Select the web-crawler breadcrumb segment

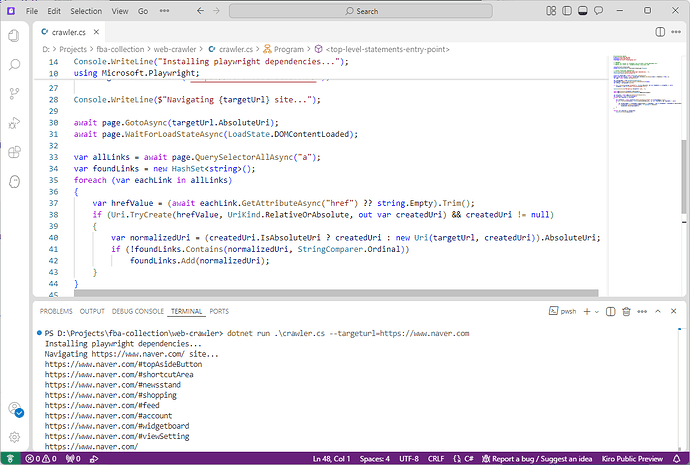point(175,49)
